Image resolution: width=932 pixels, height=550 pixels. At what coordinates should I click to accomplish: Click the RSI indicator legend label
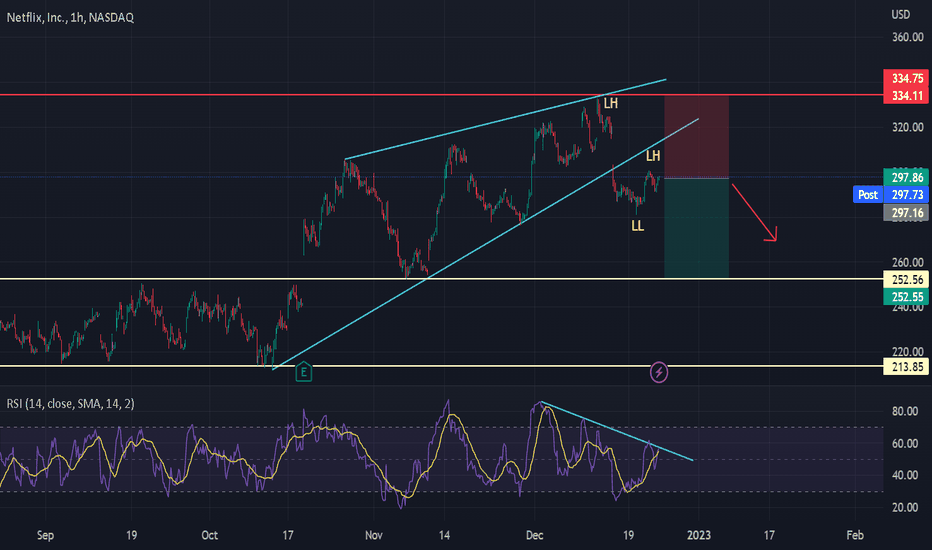point(70,404)
